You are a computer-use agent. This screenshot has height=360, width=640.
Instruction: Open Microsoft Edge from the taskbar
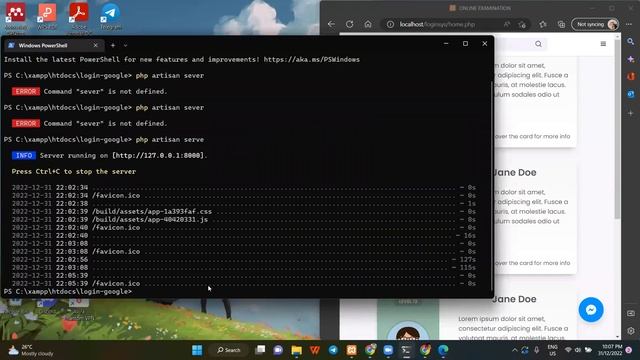click(443, 350)
